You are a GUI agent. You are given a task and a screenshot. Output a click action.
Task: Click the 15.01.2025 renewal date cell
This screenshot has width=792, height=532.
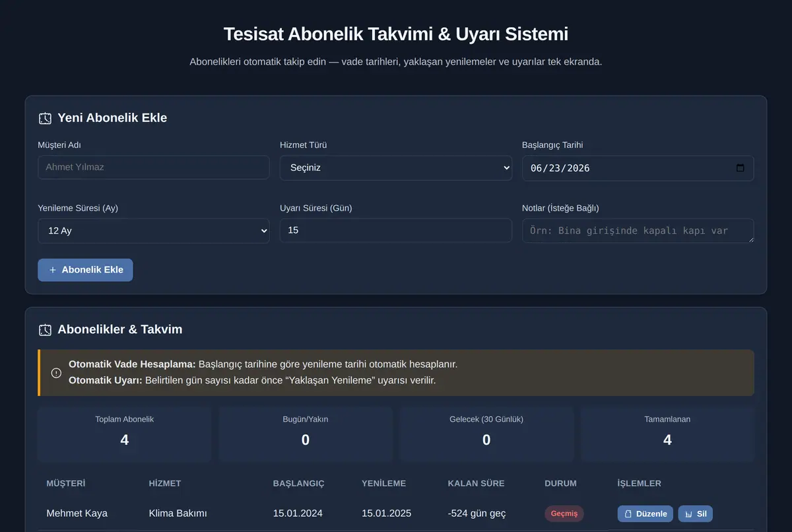386,514
